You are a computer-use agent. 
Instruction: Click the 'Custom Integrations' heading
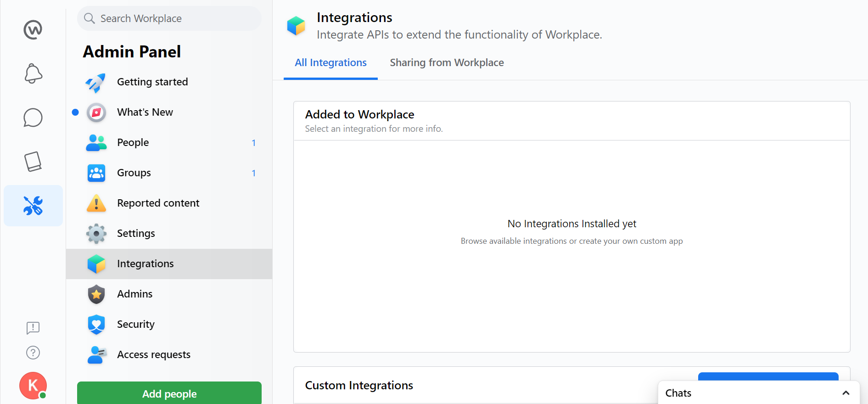tap(359, 385)
